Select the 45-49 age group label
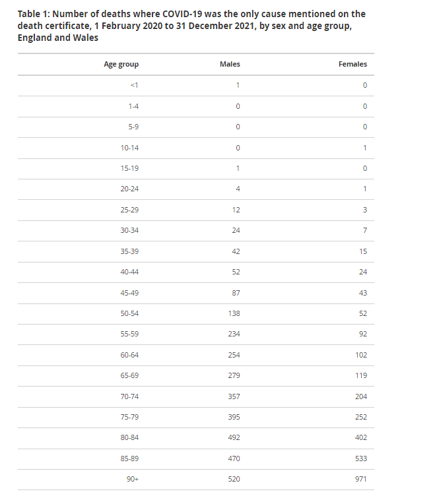Screen dimensions: 433x504 coord(130,293)
